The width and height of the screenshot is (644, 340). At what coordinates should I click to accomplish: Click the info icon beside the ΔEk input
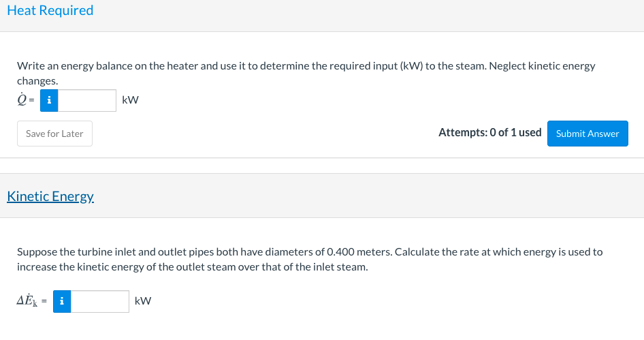(x=62, y=301)
